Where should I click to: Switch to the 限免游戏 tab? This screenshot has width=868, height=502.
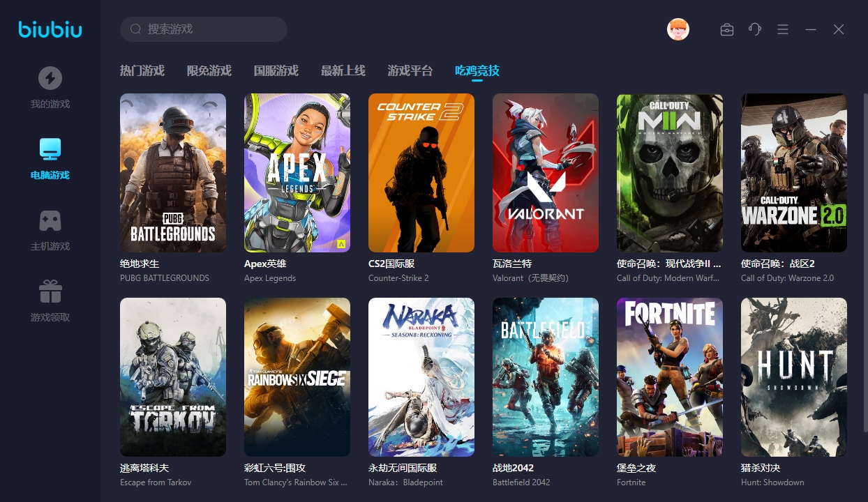(209, 70)
